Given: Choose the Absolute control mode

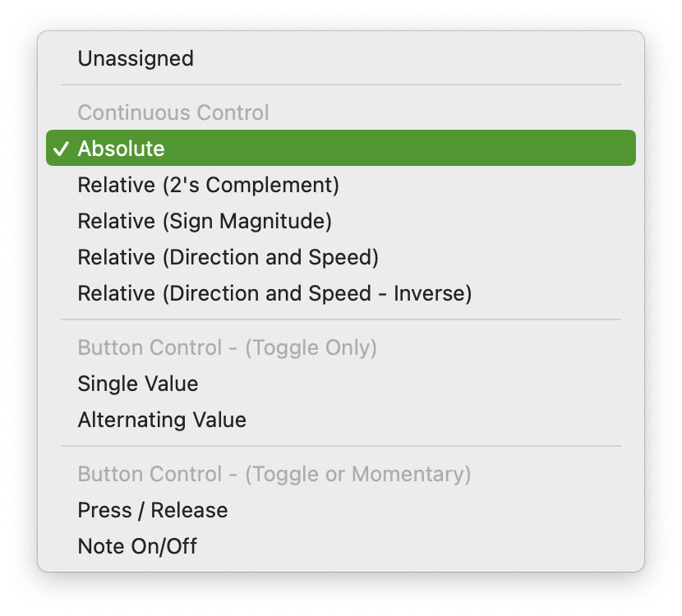Looking at the screenshot, I should [x=340, y=148].
